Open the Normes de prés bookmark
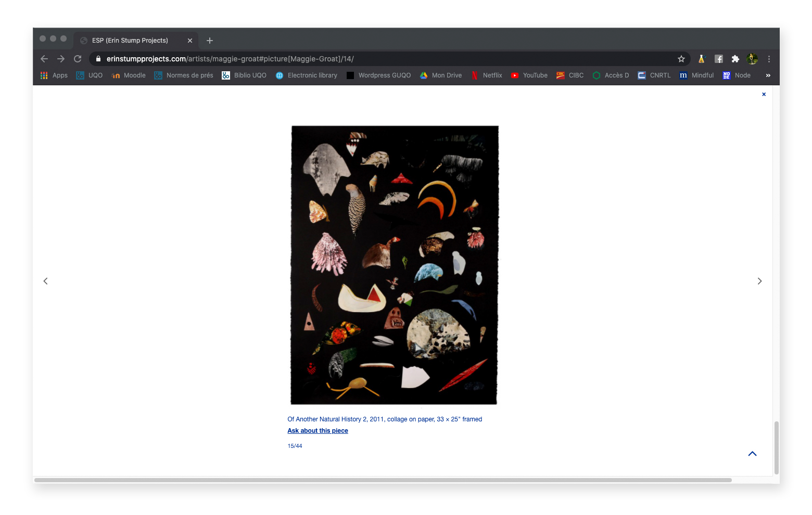This screenshot has width=812, height=515. pyautogui.click(x=184, y=75)
